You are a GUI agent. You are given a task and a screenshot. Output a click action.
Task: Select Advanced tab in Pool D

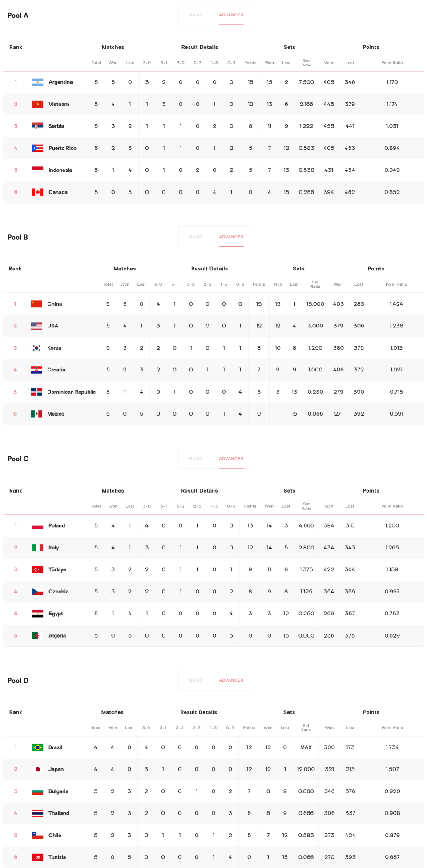[231, 680]
